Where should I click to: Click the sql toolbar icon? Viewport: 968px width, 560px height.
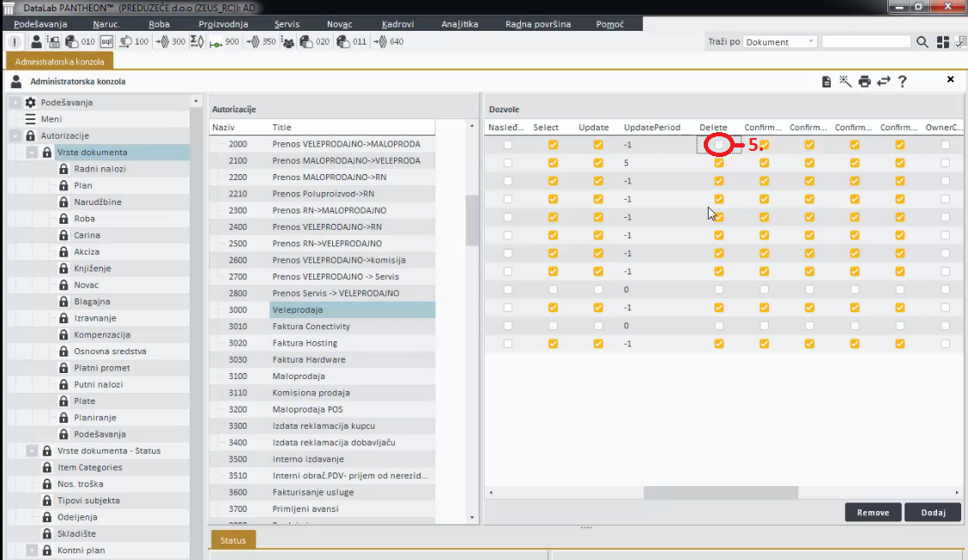pos(106,41)
